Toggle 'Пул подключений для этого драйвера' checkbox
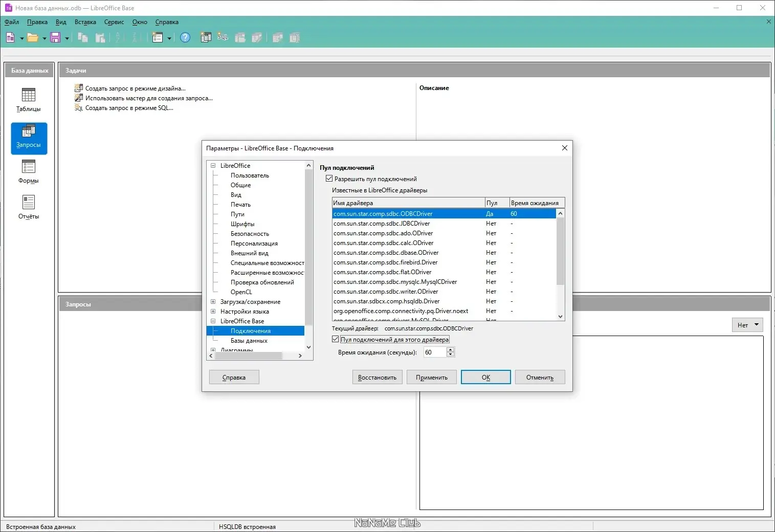Viewport: 775px width, 532px height. click(336, 339)
